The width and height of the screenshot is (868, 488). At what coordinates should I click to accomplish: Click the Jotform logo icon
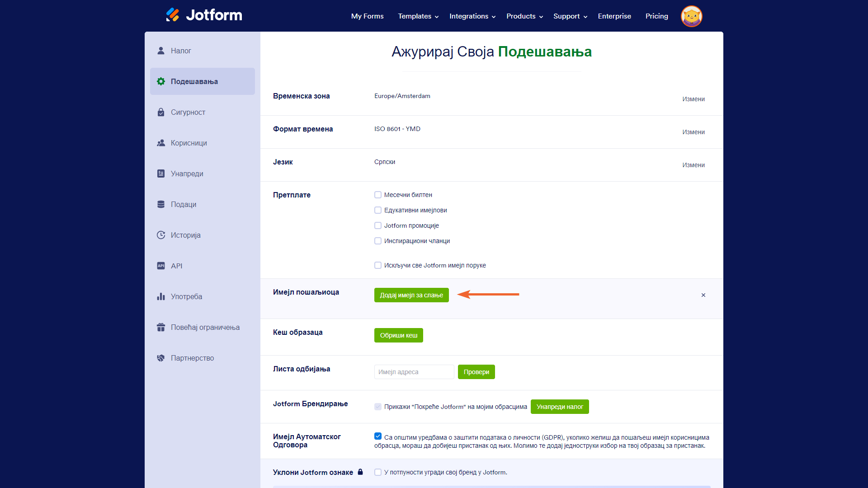(172, 15)
